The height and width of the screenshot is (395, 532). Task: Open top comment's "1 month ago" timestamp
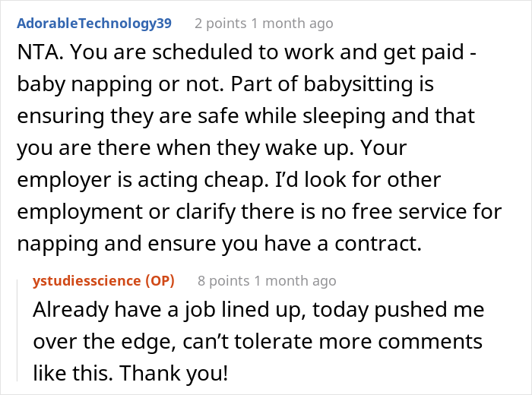pyautogui.click(x=295, y=24)
